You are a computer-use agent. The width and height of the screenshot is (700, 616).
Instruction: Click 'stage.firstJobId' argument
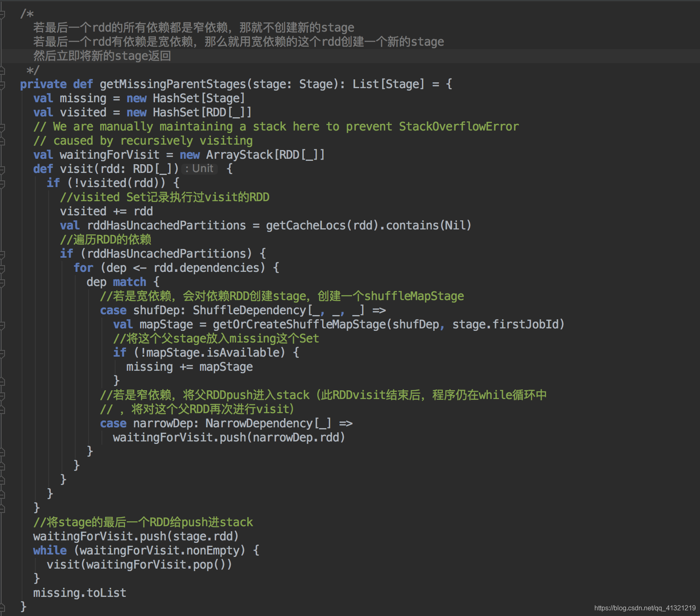505,325
